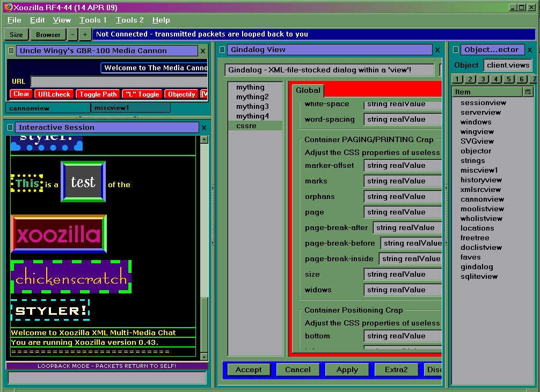
Task: Click the panel icon left of Media Cannon title
Action: (x=11, y=50)
